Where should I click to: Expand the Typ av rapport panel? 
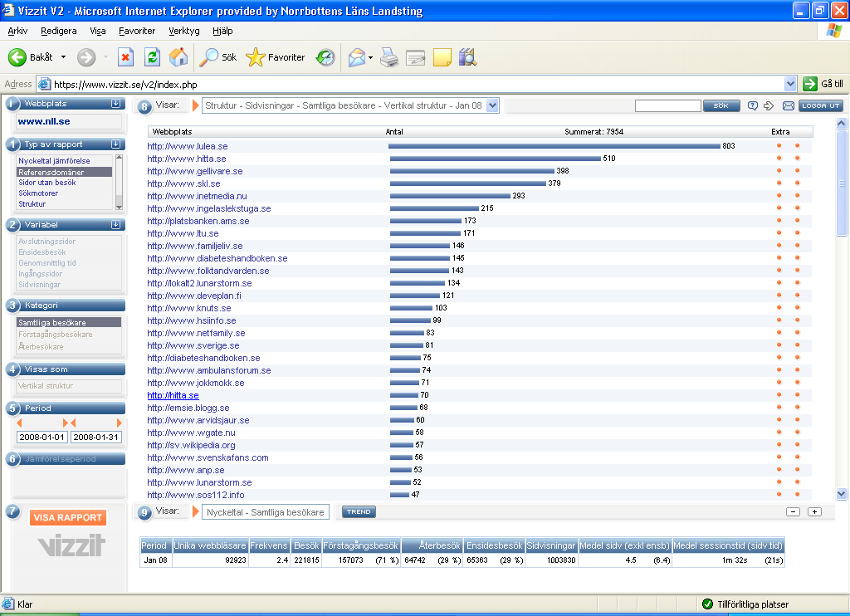click(115, 144)
